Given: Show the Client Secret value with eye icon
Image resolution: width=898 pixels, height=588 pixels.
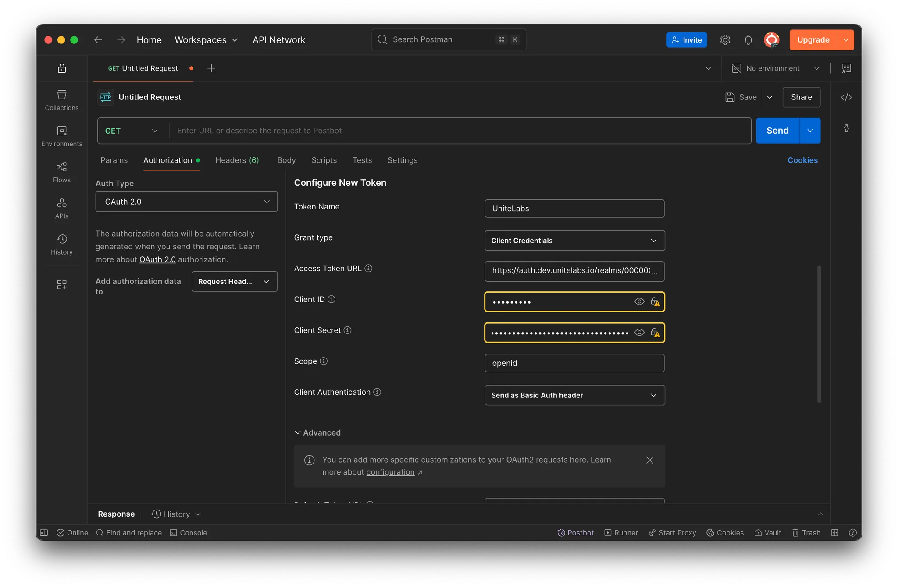Looking at the screenshot, I should tap(639, 333).
